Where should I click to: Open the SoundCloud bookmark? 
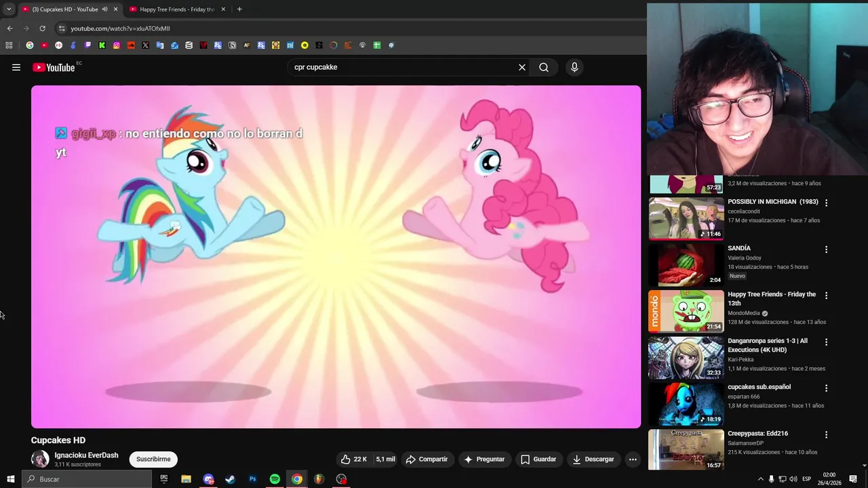[131, 45]
